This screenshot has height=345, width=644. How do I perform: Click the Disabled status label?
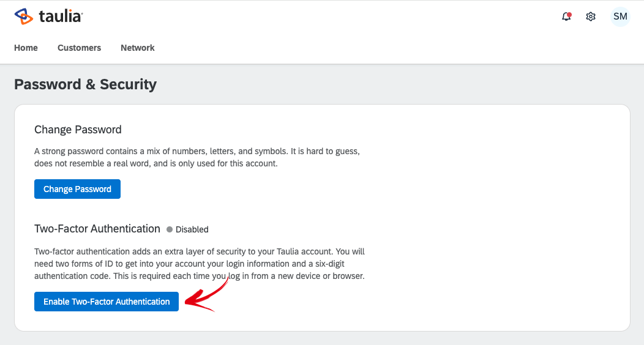tap(192, 229)
